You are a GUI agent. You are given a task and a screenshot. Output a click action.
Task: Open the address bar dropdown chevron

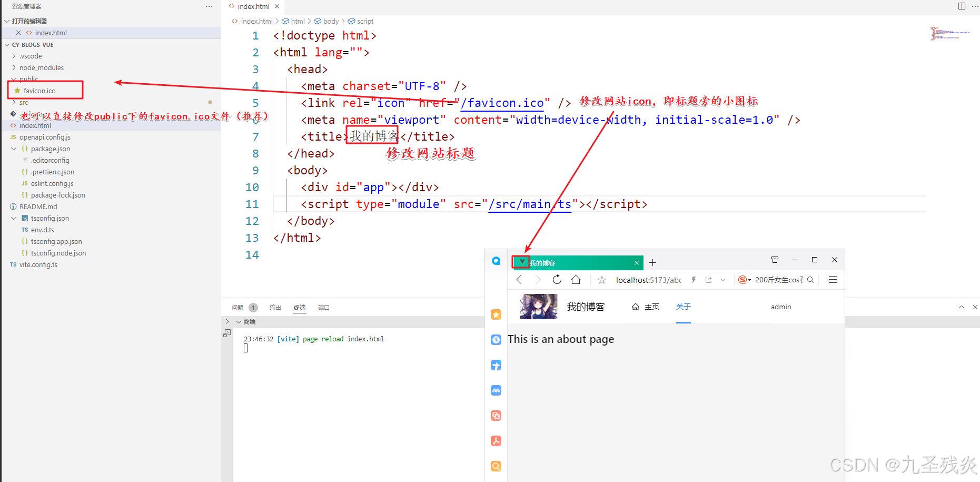(x=723, y=280)
